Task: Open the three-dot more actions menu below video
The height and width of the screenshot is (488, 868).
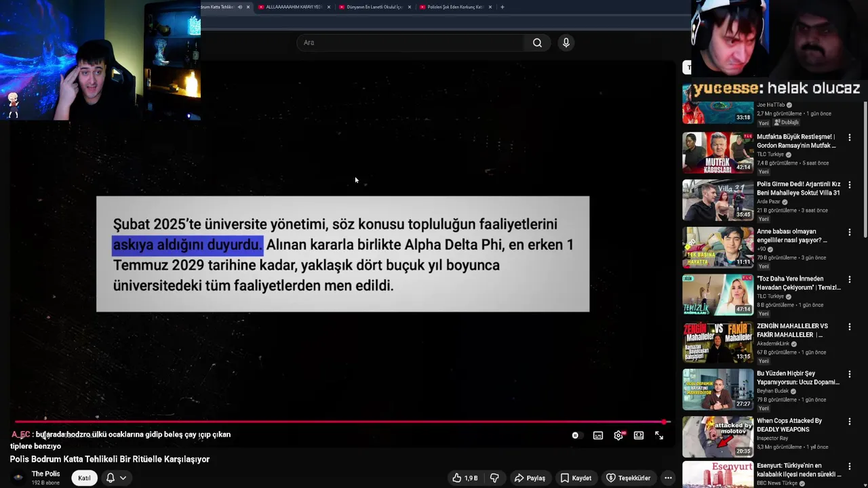Action: pos(668,478)
